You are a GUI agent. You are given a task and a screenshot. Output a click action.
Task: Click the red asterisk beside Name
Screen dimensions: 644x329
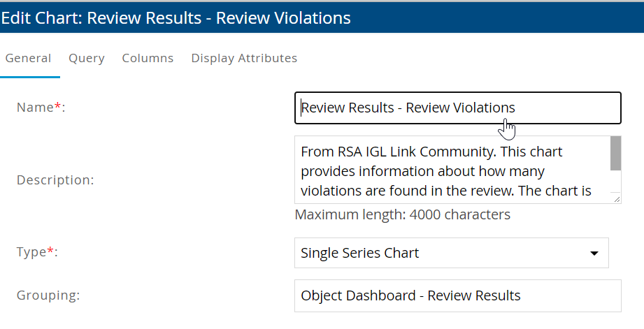[57, 106]
